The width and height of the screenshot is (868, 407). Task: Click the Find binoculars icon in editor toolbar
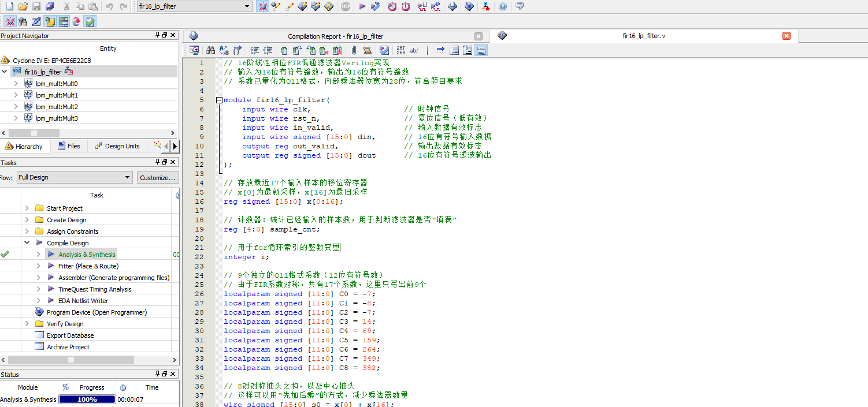(210, 50)
